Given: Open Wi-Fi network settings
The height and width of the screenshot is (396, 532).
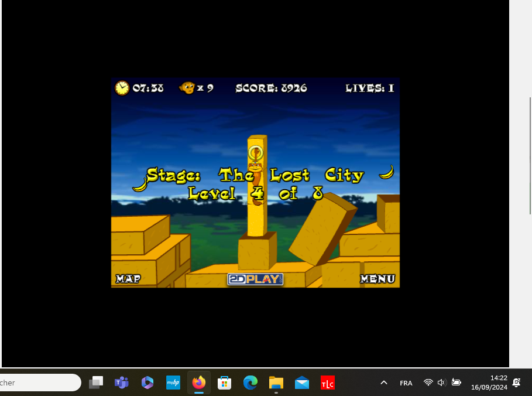Looking at the screenshot, I should [428, 383].
